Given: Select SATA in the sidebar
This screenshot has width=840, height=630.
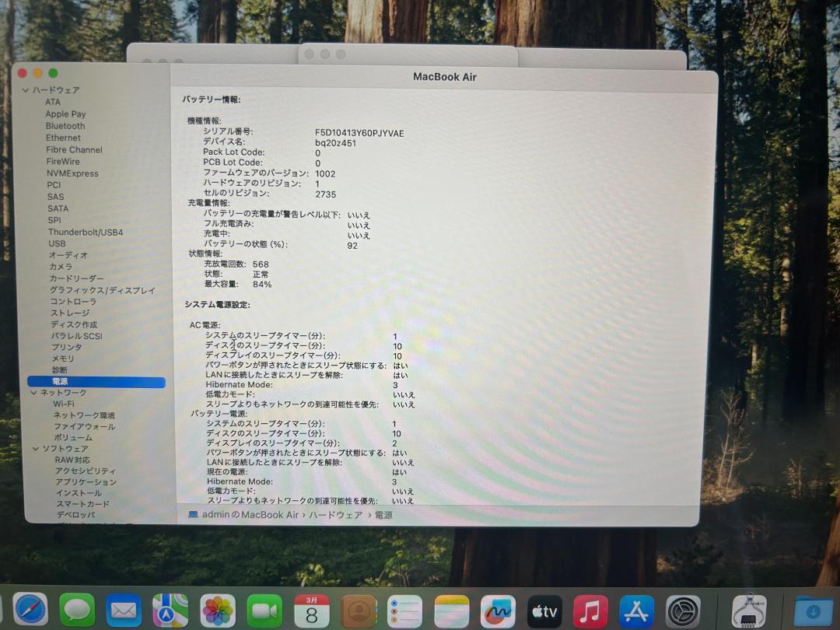Looking at the screenshot, I should pos(58,208).
